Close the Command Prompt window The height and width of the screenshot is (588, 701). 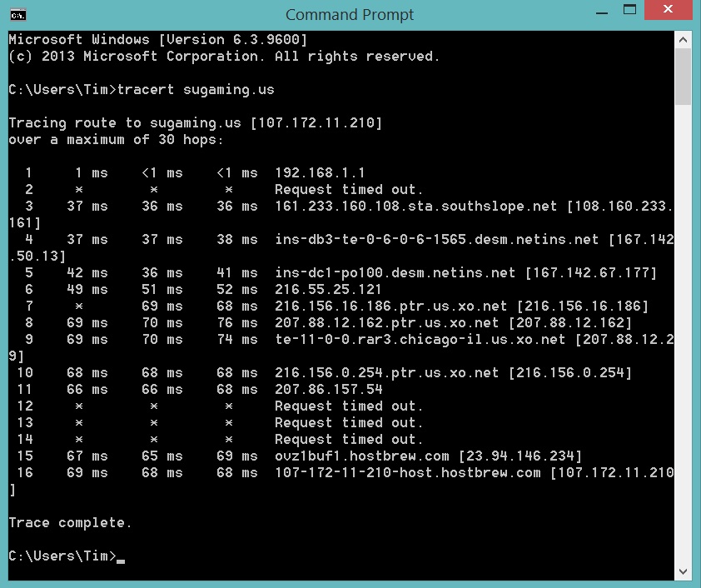pyautogui.click(x=668, y=9)
